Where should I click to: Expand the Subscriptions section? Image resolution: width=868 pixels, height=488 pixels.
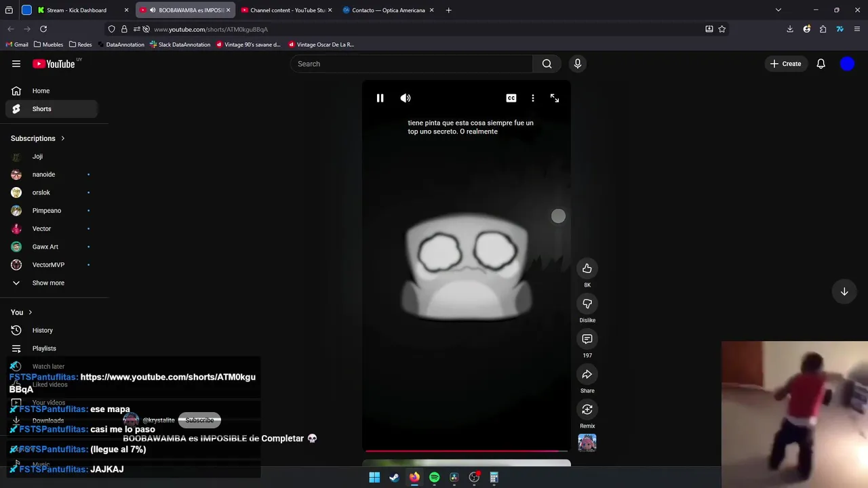[38, 138]
